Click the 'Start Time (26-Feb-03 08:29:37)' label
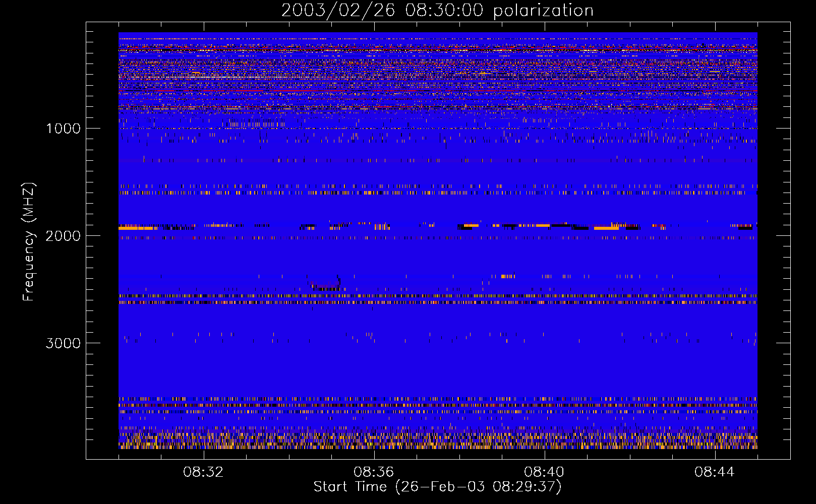Viewport: 816px width, 504px height. pos(437,487)
